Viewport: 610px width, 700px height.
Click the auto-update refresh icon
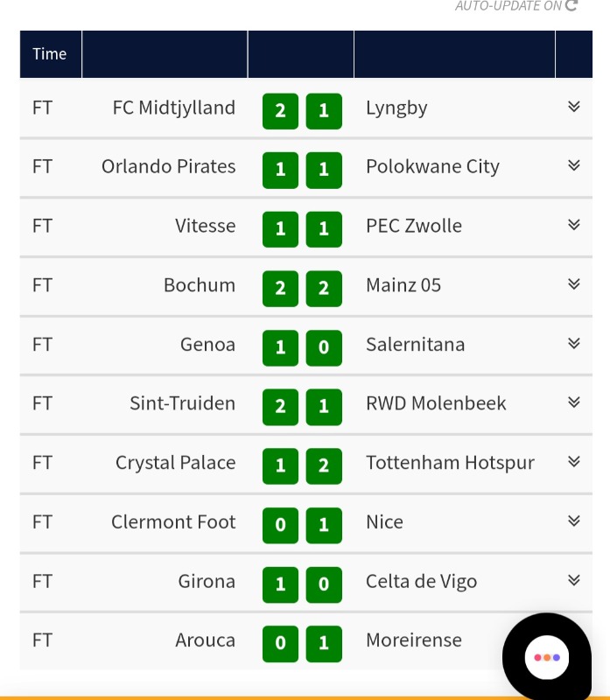click(x=571, y=6)
